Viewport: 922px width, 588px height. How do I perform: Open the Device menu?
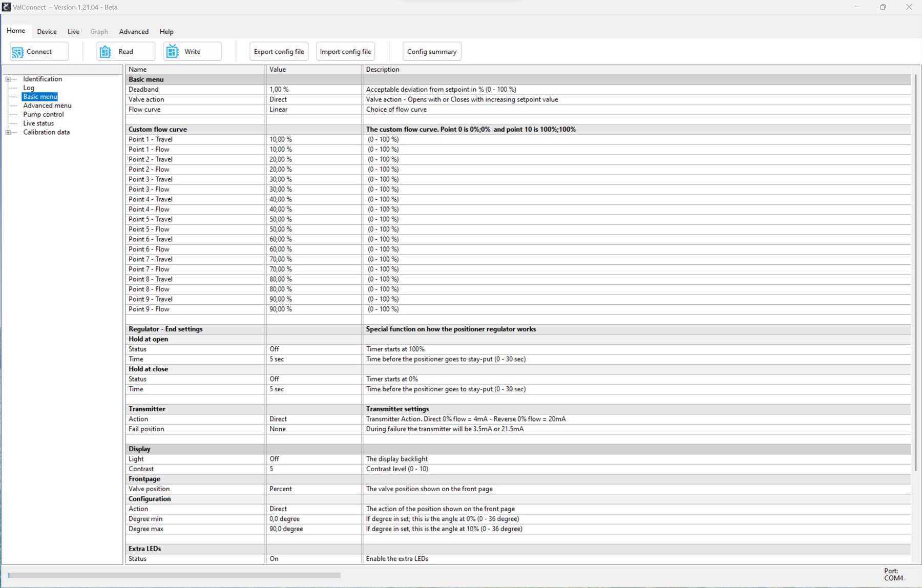tap(47, 31)
